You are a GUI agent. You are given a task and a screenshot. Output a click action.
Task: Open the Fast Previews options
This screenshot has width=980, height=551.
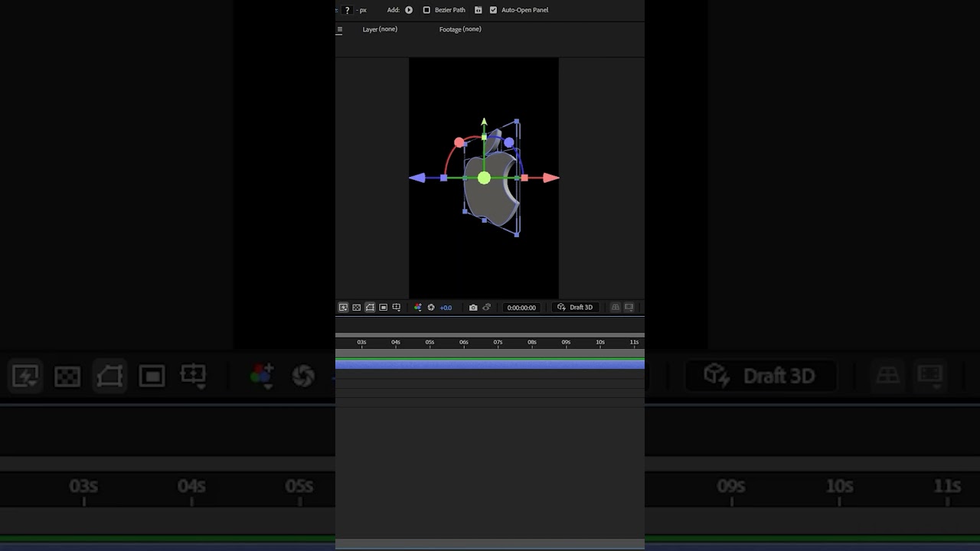(x=344, y=307)
